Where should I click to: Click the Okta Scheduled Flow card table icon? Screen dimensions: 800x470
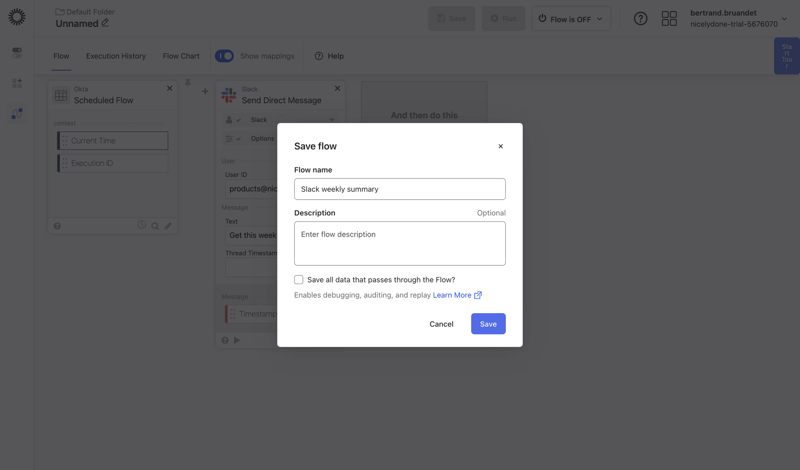tap(61, 95)
